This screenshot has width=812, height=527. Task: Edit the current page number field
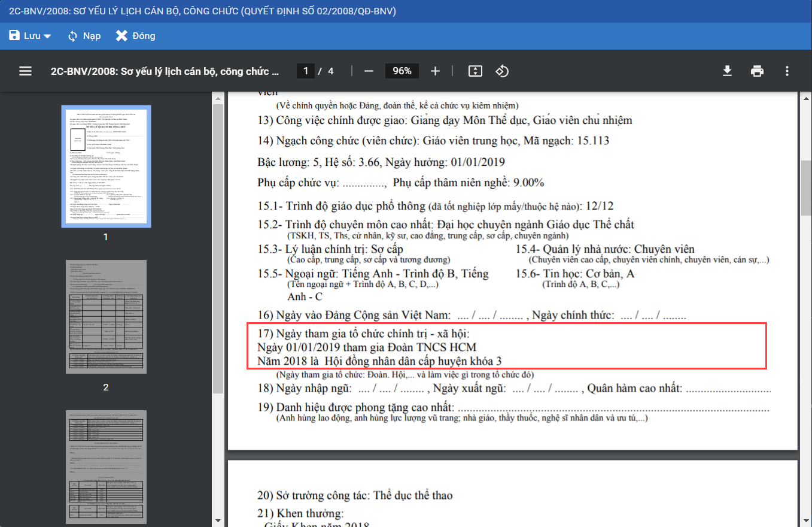click(x=305, y=71)
